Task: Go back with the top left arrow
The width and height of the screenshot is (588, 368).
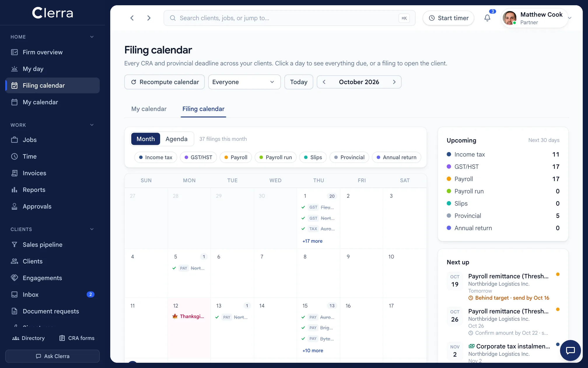Action: click(x=132, y=18)
